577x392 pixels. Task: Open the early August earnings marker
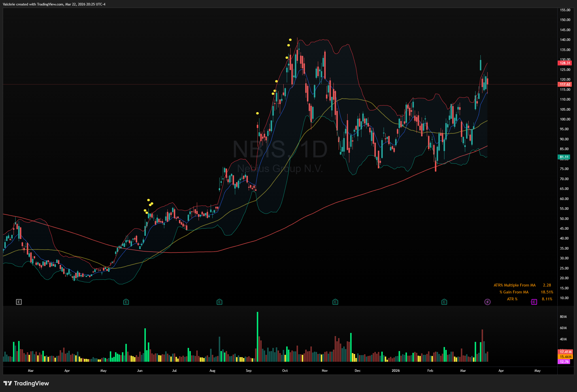(219, 302)
